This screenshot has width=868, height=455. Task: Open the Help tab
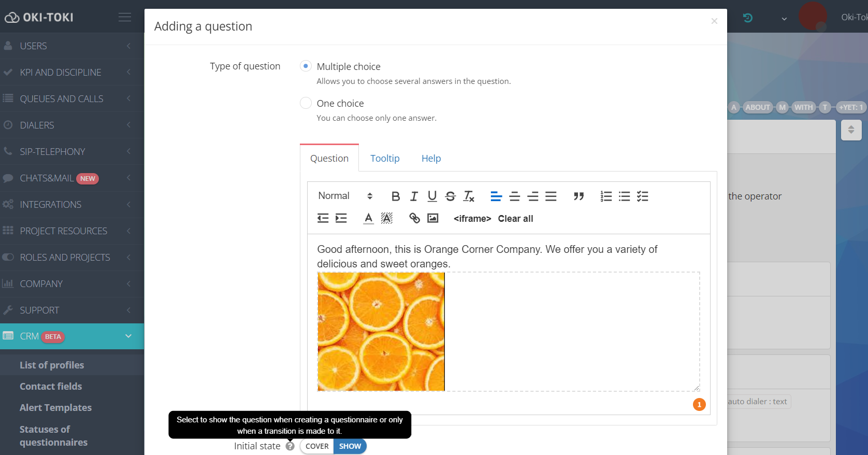tap(431, 159)
